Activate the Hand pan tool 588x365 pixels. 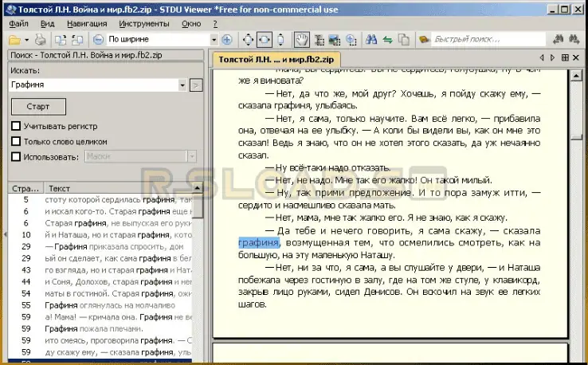(x=301, y=40)
